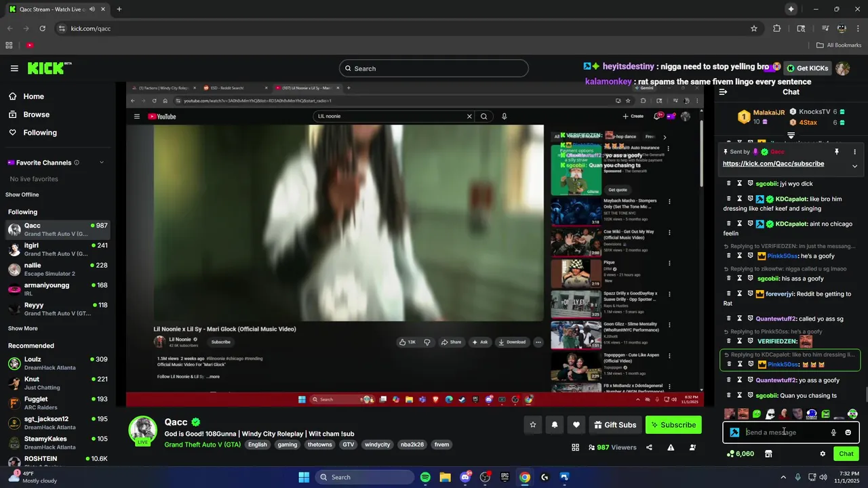
Task: Click the KICK logo
Action: pos(49,68)
